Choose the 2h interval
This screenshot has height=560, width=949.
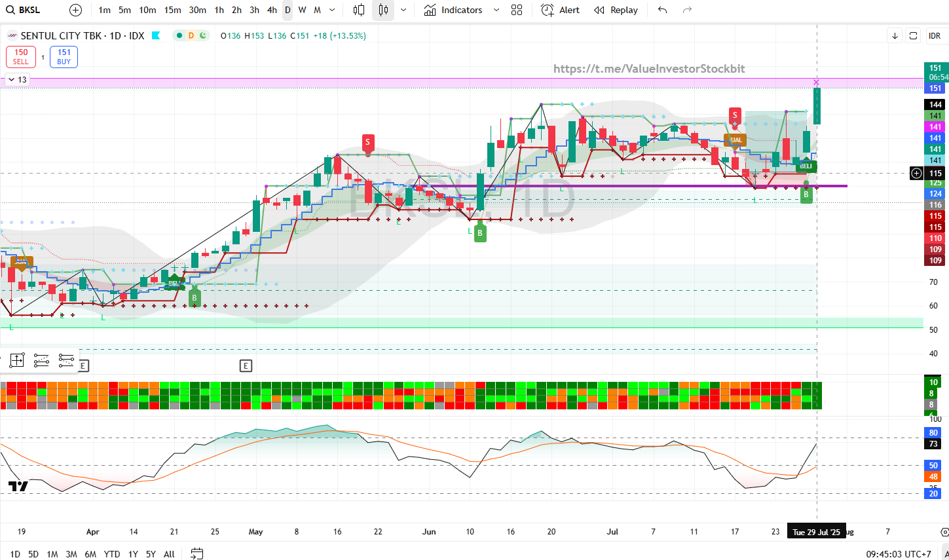point(236,10)
